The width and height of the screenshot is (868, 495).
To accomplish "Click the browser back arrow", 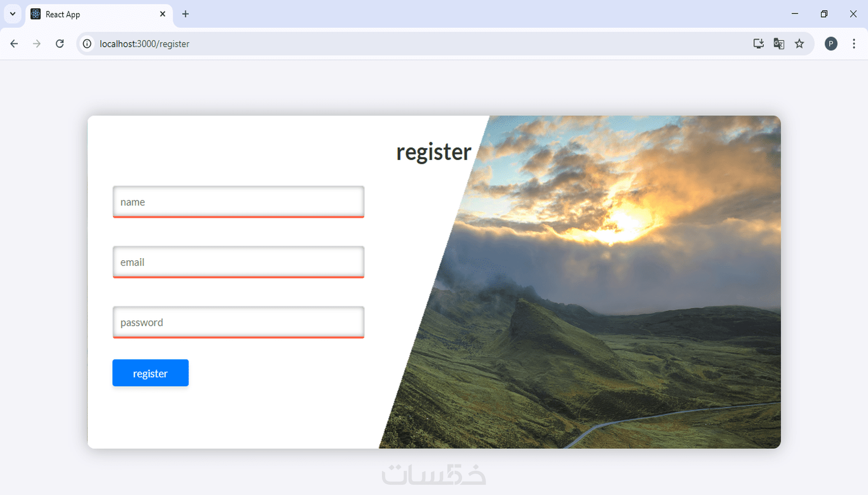I will tap(14, 44).
